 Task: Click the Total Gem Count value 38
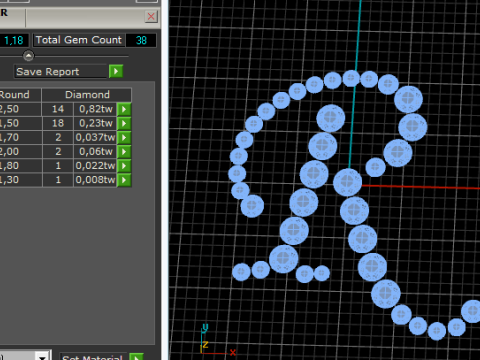coord(141,40)
